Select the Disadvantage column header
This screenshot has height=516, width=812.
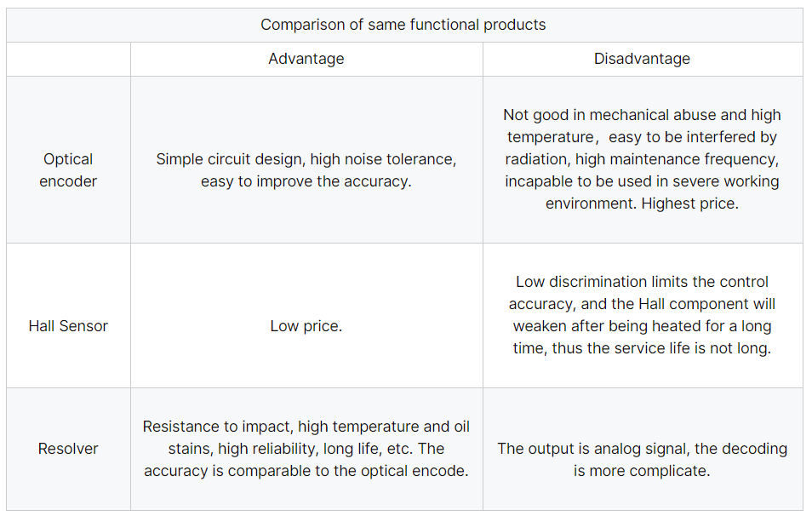[643, 59]
